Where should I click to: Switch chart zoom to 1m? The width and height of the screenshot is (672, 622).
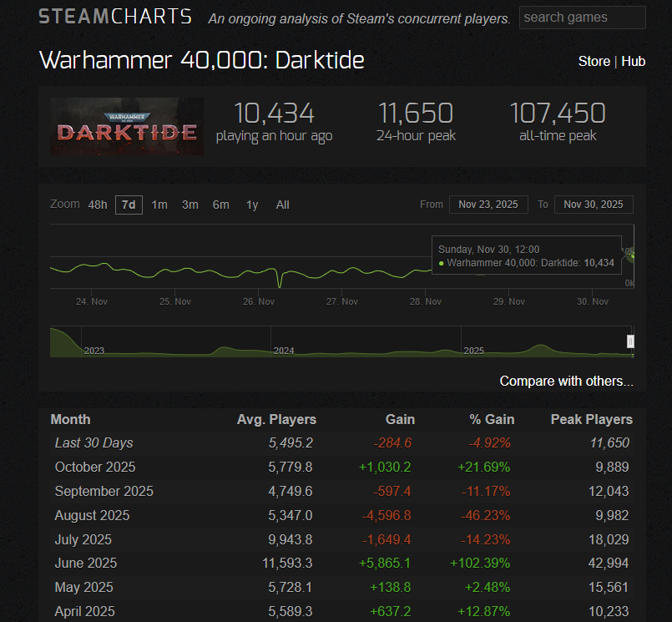(159, 205)
